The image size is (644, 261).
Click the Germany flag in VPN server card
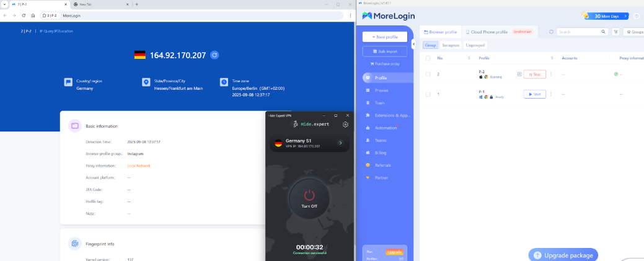coord(278,143)
